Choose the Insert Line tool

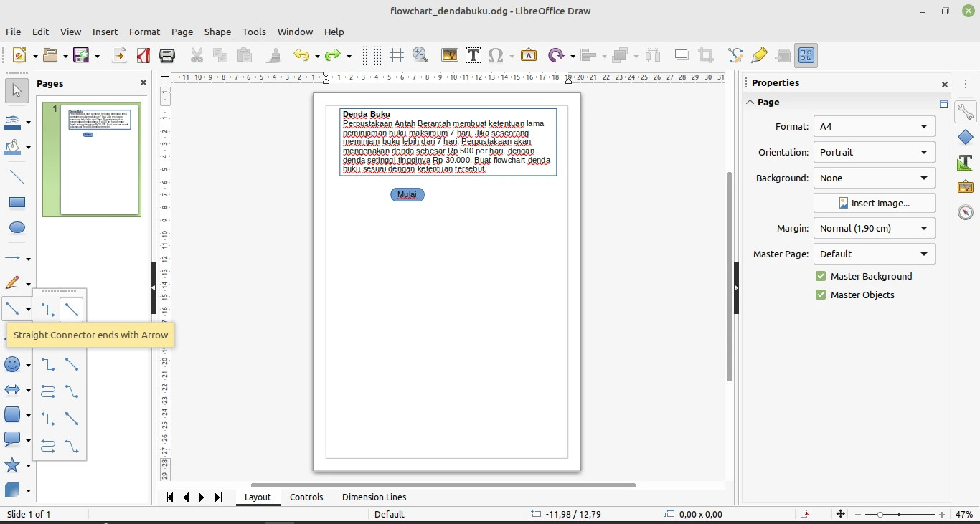point(17,177)
